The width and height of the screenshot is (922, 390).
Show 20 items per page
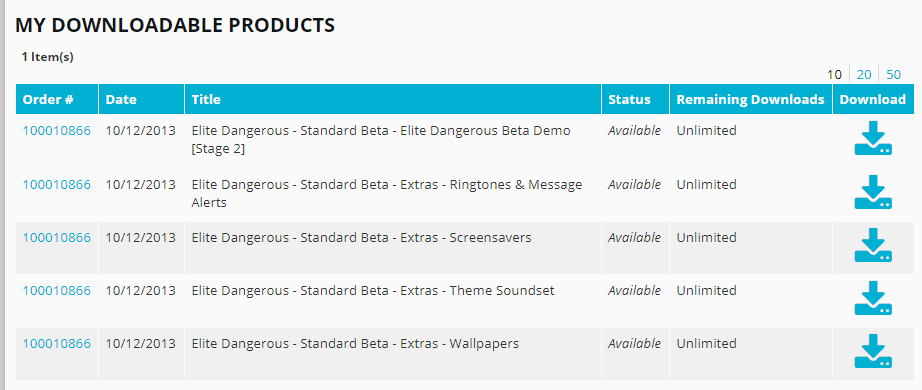[864, 75]
